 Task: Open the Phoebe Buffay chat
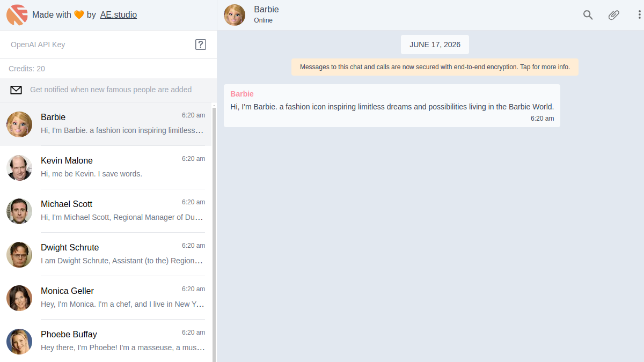tap(106, 341)
